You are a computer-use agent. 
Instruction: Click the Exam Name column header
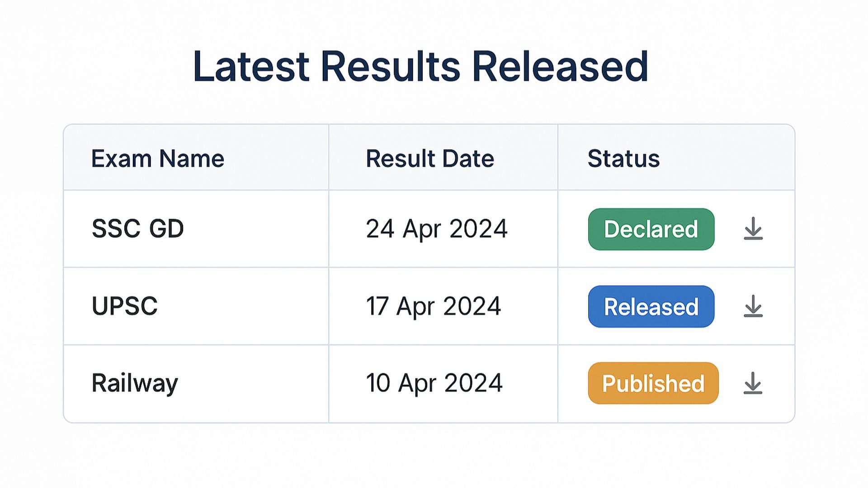(x=158, y=158)
